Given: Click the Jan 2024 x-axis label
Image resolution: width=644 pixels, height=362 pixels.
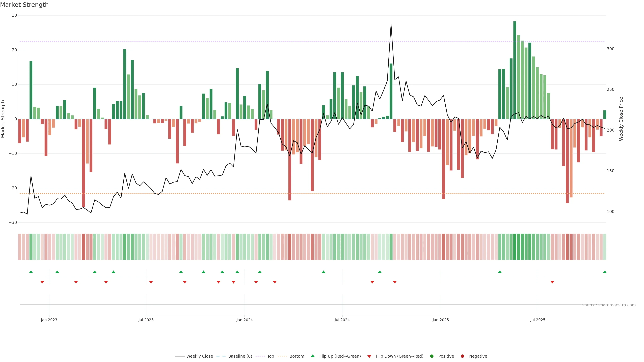Looking at the screenshot, I should (245, 320).
